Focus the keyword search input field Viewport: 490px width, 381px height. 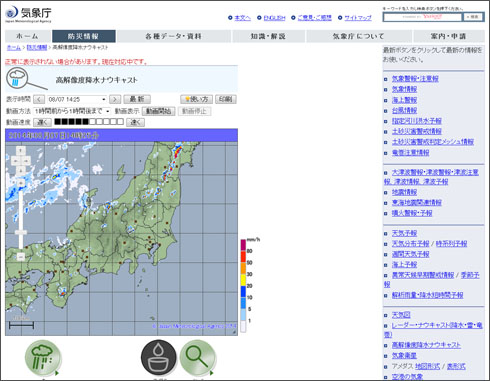point(423,17)
